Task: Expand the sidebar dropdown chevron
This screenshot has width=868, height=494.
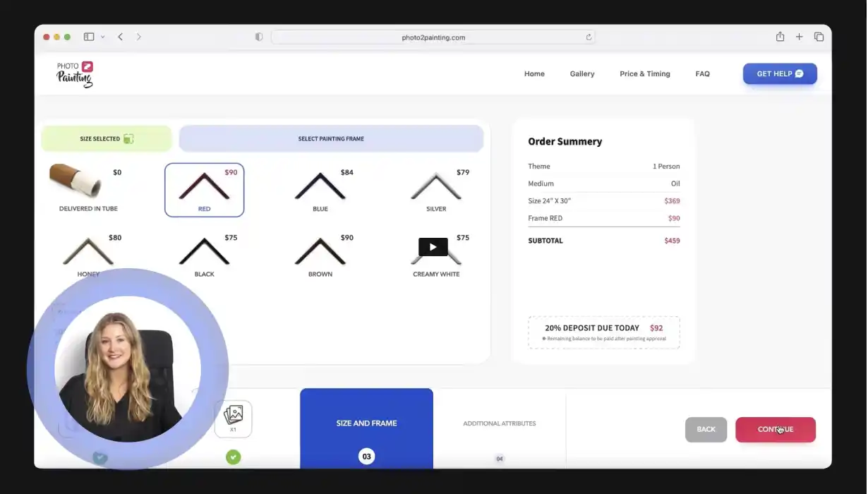Action: [103, 37]
